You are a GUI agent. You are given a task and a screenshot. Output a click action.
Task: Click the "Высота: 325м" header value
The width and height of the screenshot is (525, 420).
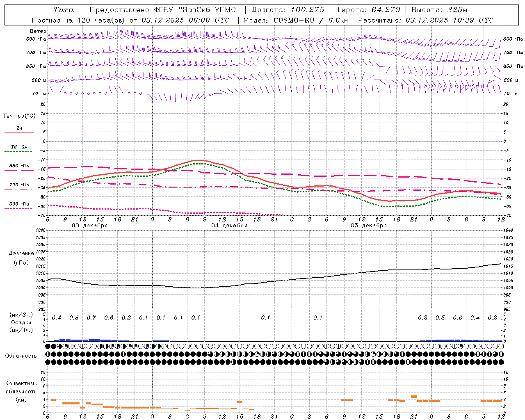tap(439, 10)
